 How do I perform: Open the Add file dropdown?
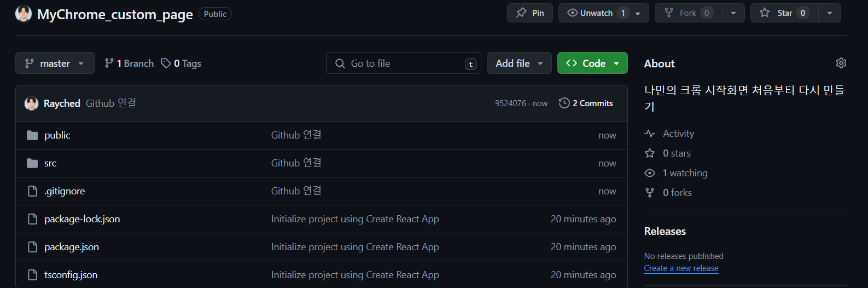(x=519, y=64)
